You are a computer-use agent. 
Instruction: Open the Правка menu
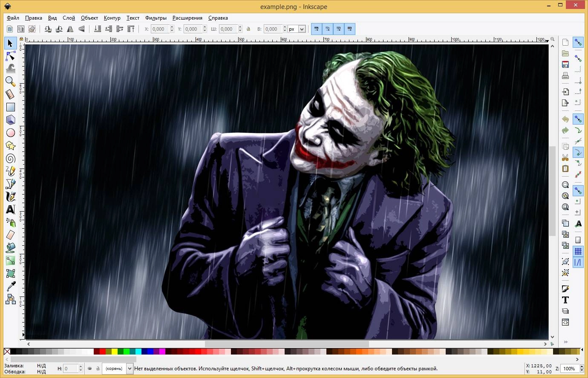(33, 18)
